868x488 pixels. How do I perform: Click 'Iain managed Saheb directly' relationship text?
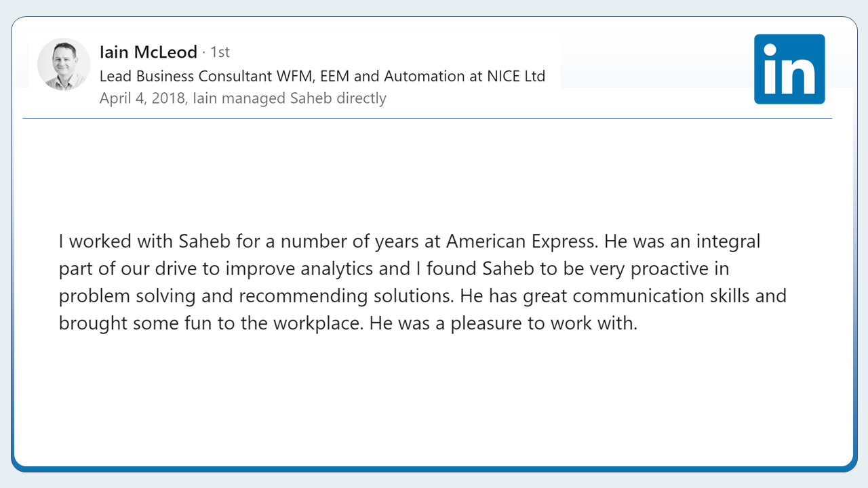pyautogui.click(x=290, y=98)
